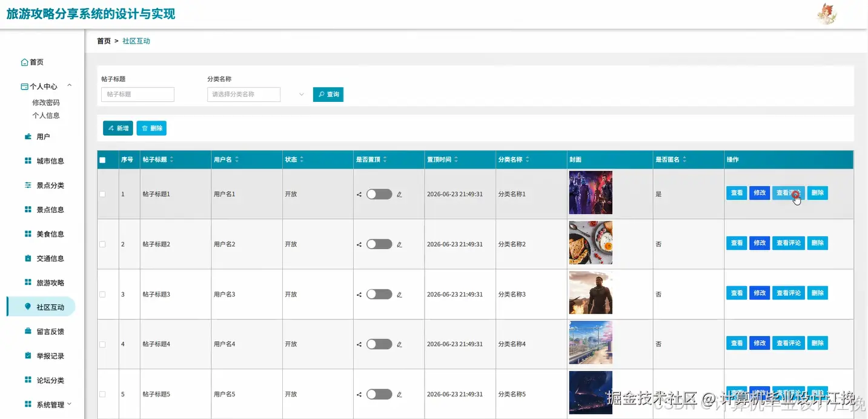868x419 pixels.
Task: Click the edit pencil icon in row 帖子标题5
Action: (399, 394)
